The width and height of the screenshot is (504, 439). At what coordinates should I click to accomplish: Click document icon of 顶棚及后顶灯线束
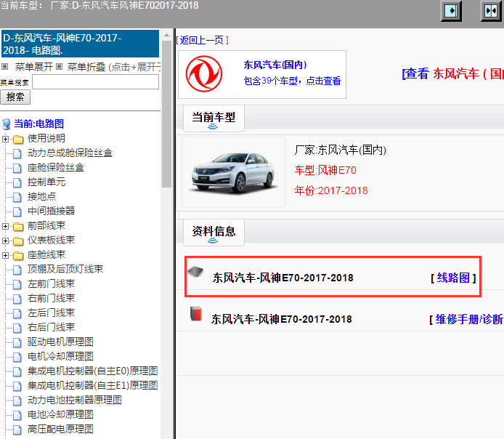coord(17,270)
